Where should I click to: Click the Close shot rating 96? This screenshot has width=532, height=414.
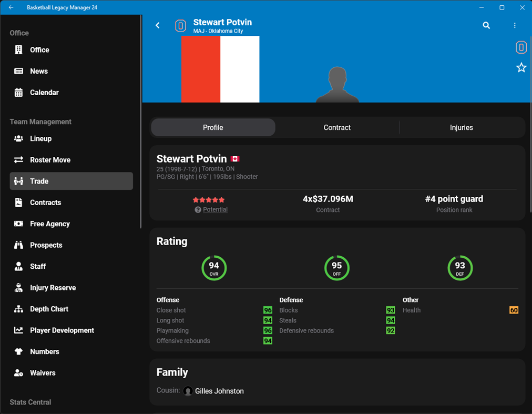point(268,310)
